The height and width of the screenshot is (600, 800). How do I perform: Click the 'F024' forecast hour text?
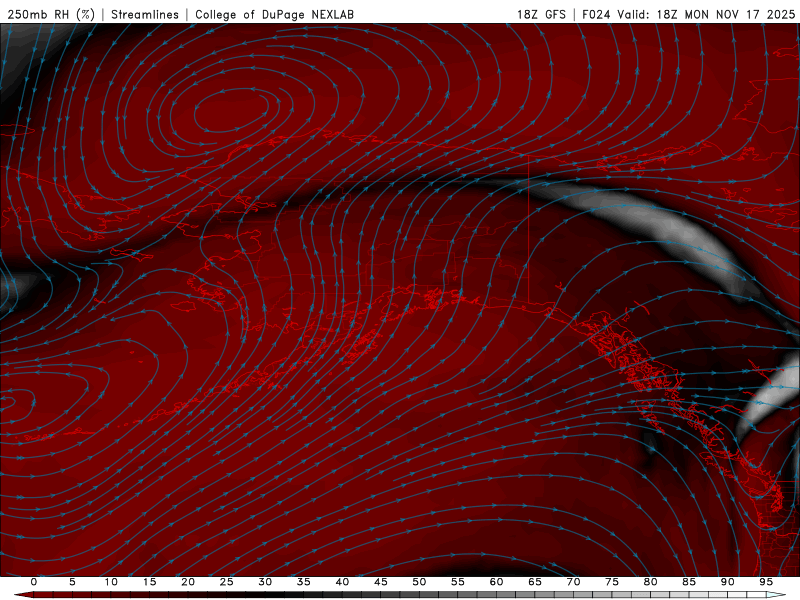point(596,14)
